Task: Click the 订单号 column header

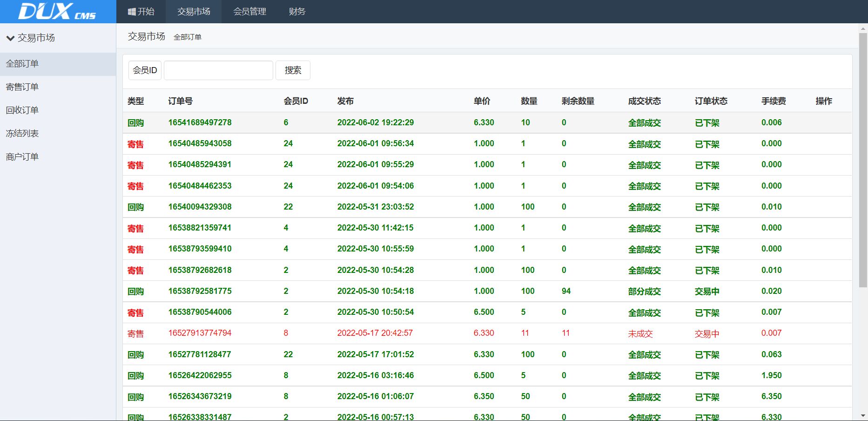Action: tap(181, 101)
